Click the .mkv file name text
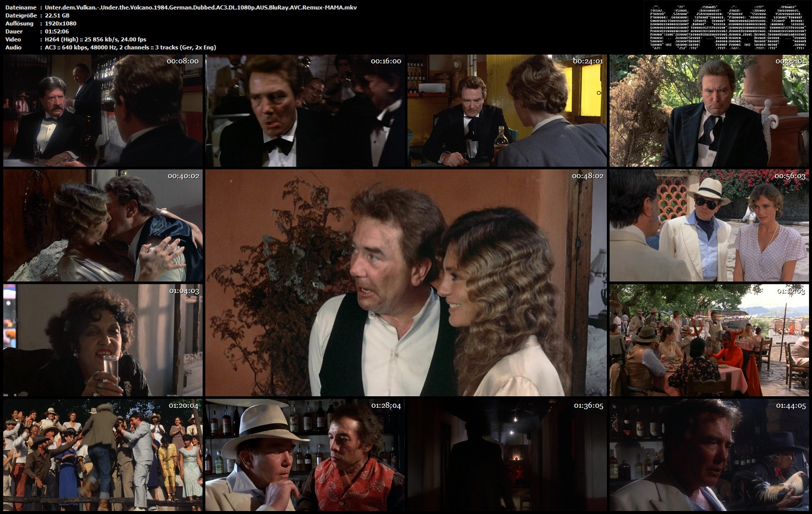Viewport: 812px width, 514px height. pyautogui.click(x=201, y=7)
